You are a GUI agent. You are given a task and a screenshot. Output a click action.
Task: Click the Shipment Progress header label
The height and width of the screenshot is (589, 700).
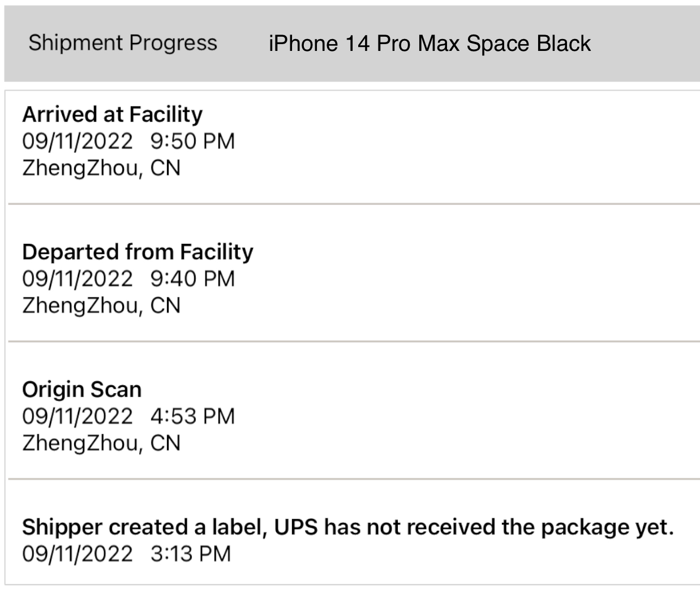pos(123,43)
